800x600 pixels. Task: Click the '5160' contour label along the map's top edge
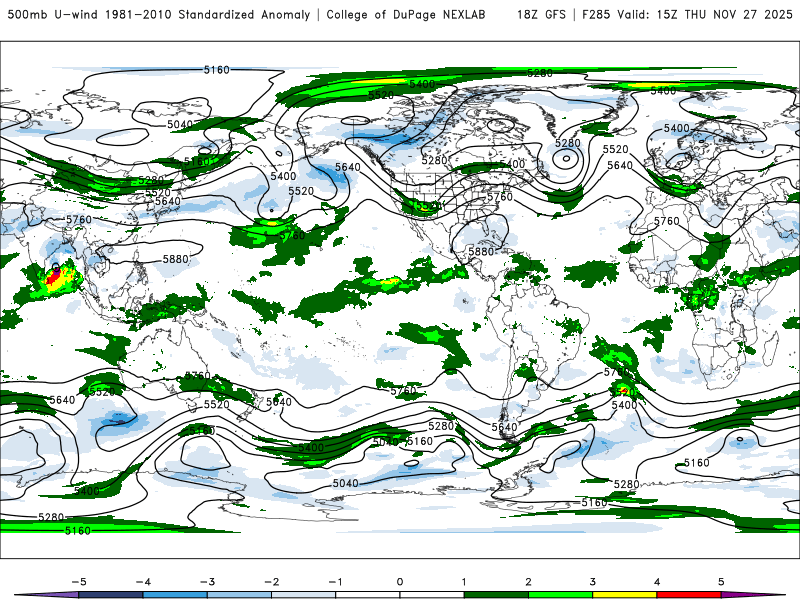coord(217,70)
